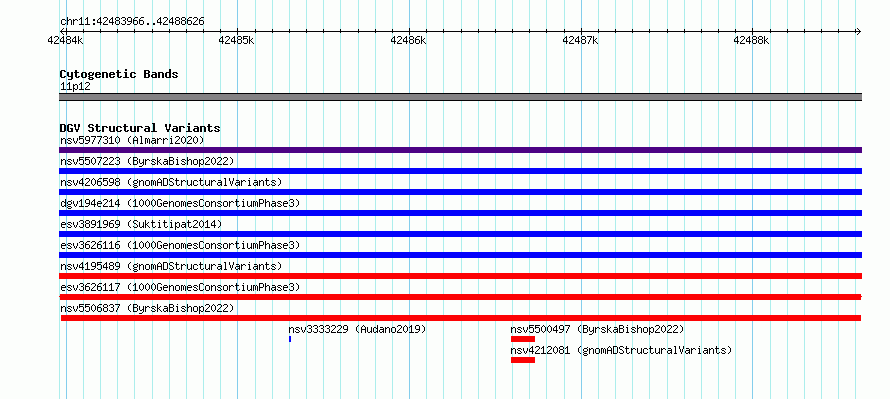Click the blue bar under esv3891969
This screenshot has width=890, height=399.
(460, 234)
